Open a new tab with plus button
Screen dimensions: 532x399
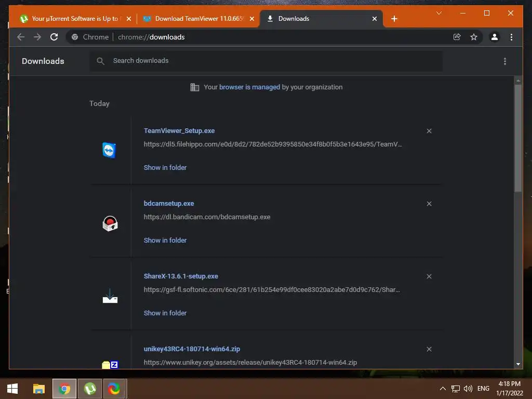(x=394, y=19)
